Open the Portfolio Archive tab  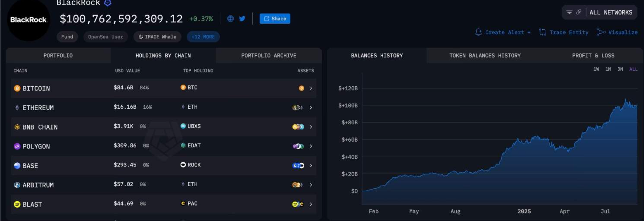click(x=269, y=56)
